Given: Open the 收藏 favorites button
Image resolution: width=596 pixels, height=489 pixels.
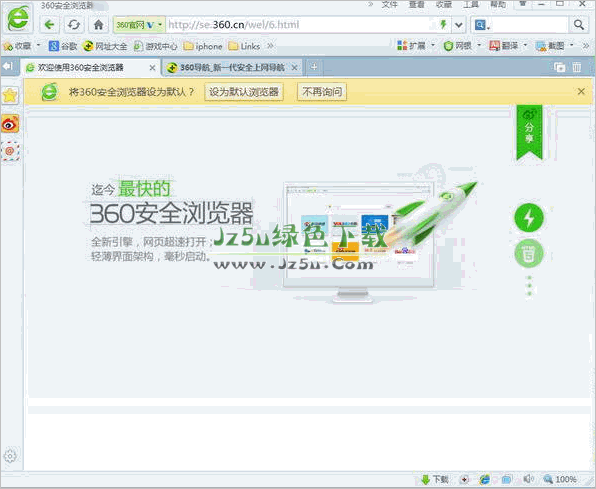Looking at the screenshot, I should click(x=17, y=46).
